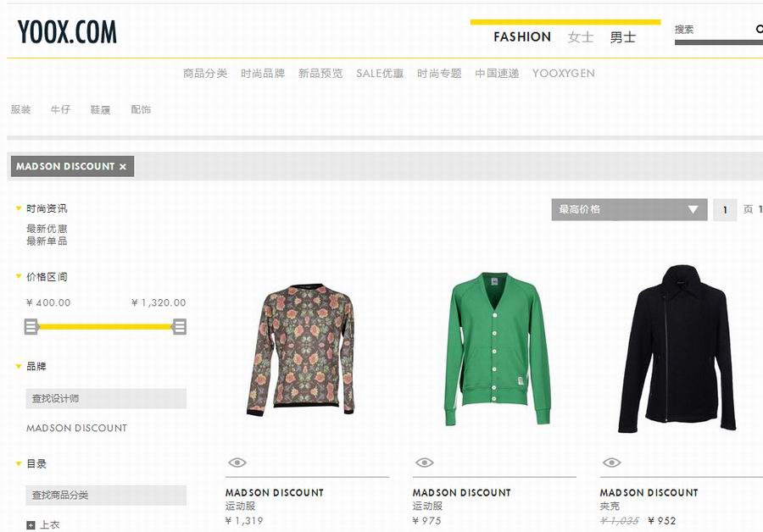Open the SALE优惠 menu
The height and width of the screenshot is (532, 763).
pos(380,74)
